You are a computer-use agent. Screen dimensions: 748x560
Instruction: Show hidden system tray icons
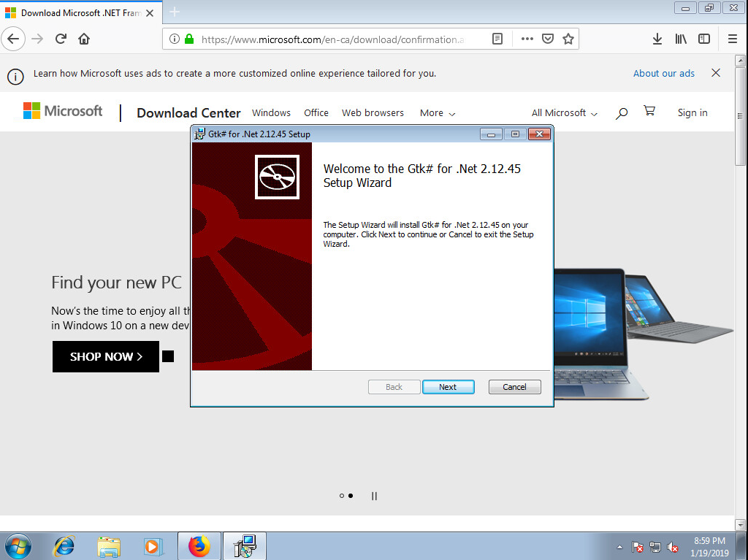[x=619, y=547]
